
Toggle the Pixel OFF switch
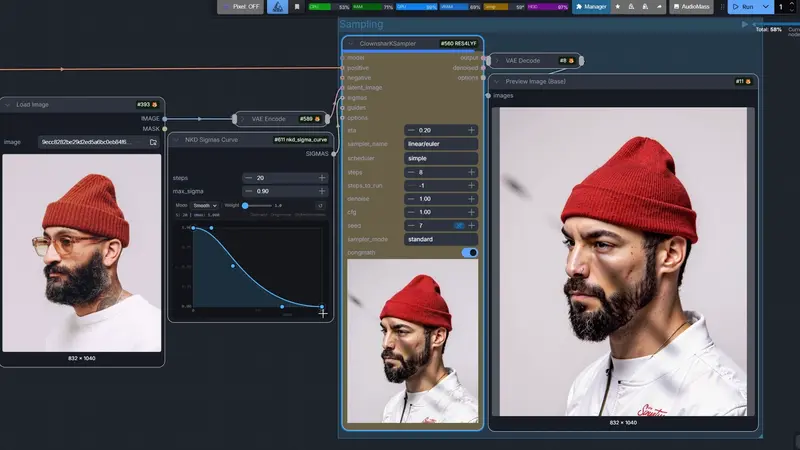(x=240, y=7)
